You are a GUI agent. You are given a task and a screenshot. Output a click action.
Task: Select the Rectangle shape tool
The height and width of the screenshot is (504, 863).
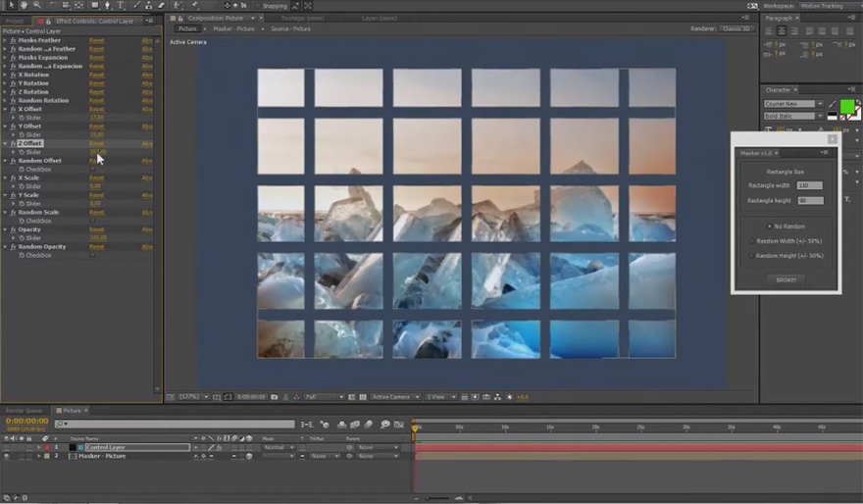(x=95, y=5)
